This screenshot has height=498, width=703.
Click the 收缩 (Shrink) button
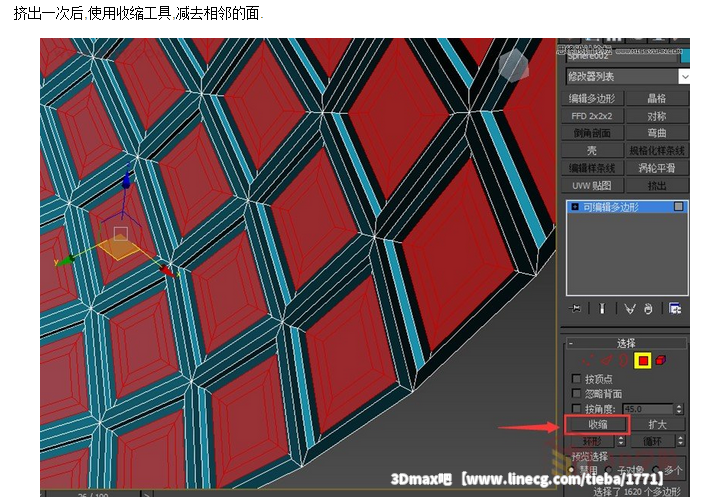point(597,424)
